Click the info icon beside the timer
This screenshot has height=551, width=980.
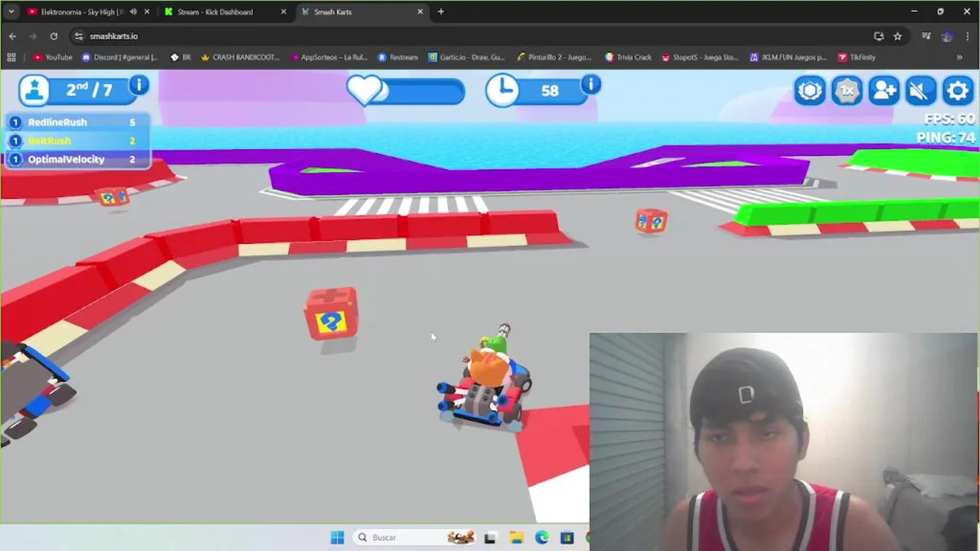pyautogui.click(x=590, y=84)
